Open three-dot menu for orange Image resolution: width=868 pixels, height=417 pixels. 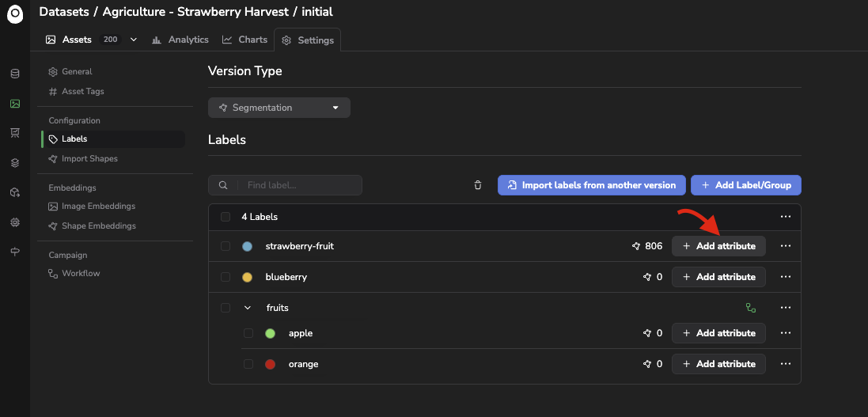tap(785, 364)
